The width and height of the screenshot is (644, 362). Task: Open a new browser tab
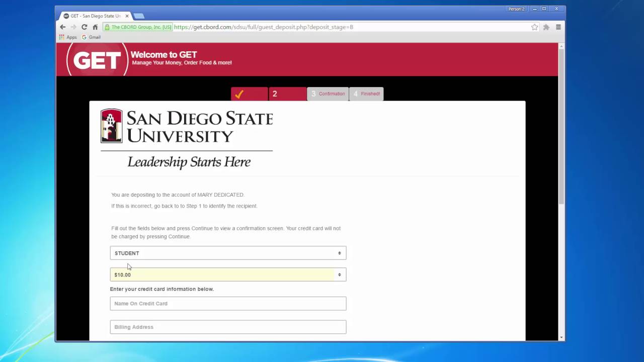(139, 16)
